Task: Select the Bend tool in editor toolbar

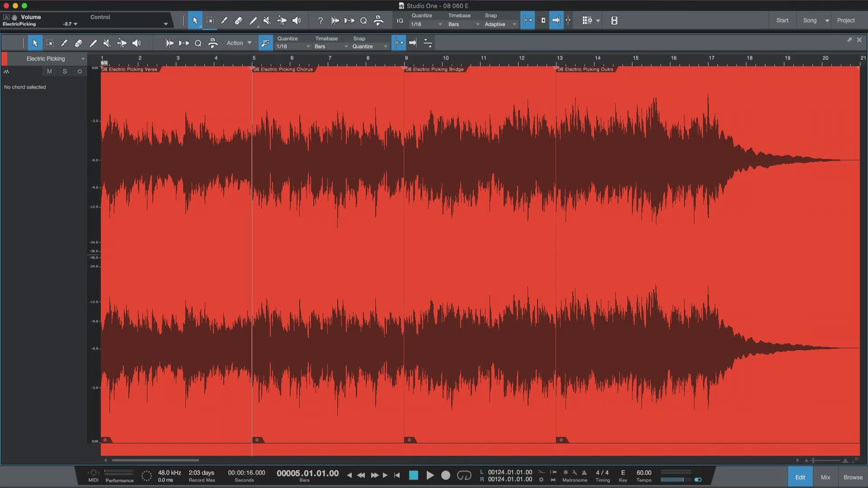Action: 122,43
